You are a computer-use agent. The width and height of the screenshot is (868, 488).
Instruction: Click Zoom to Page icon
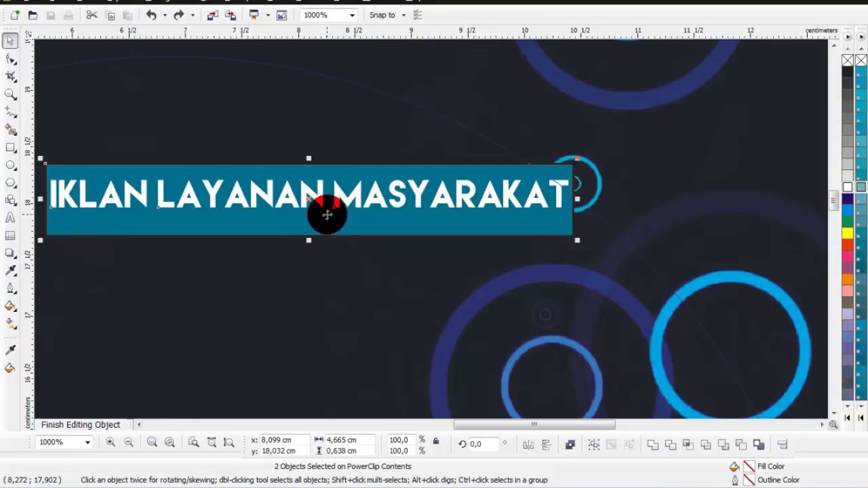coord(193,442)
